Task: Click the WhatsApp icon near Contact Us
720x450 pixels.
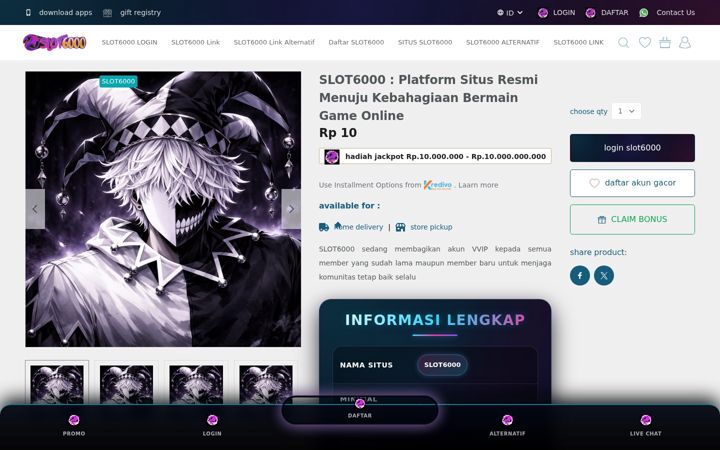Action: click(x=644, y=13)
